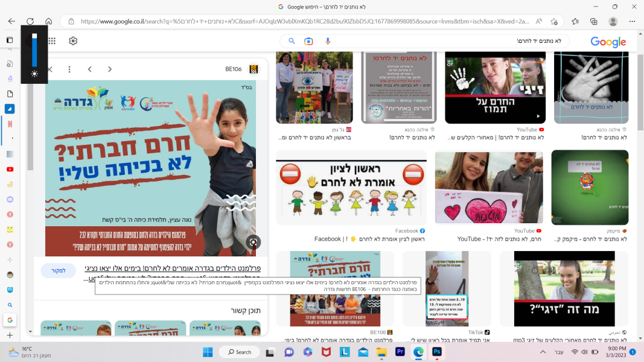Click the Google Lens camera search icon
This screenshot has width=644, height=362.
[308, 41]
